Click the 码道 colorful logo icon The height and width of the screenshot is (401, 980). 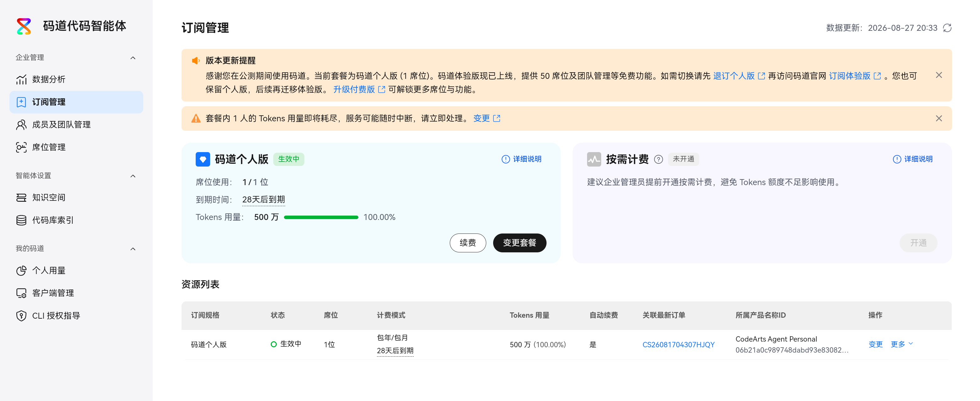[x=24, y=26]
